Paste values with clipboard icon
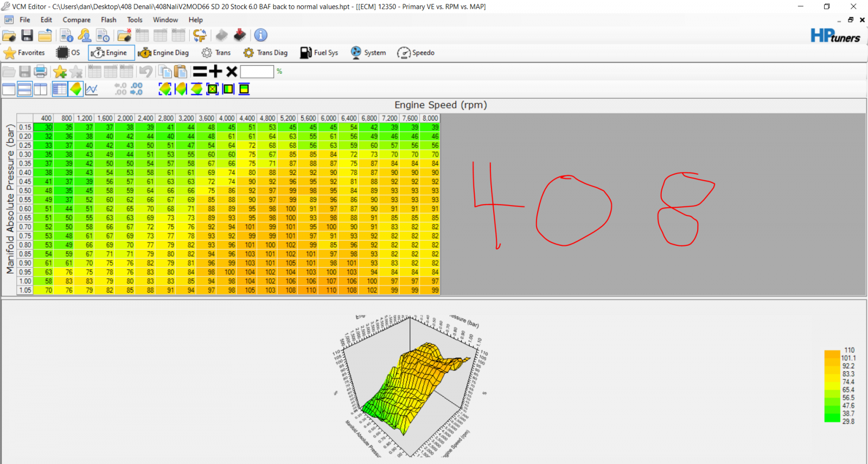The image size is (868, 464). (x=181, y=71)
